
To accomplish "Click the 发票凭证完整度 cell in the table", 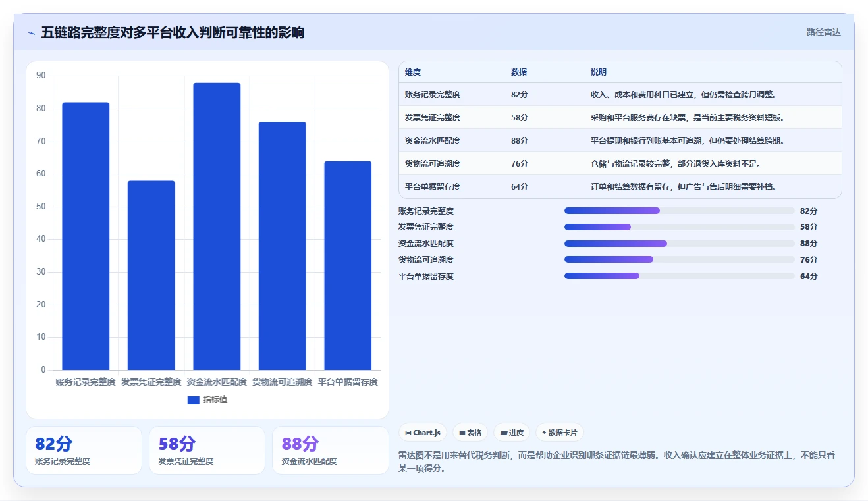I will click(x=433, y=118).
